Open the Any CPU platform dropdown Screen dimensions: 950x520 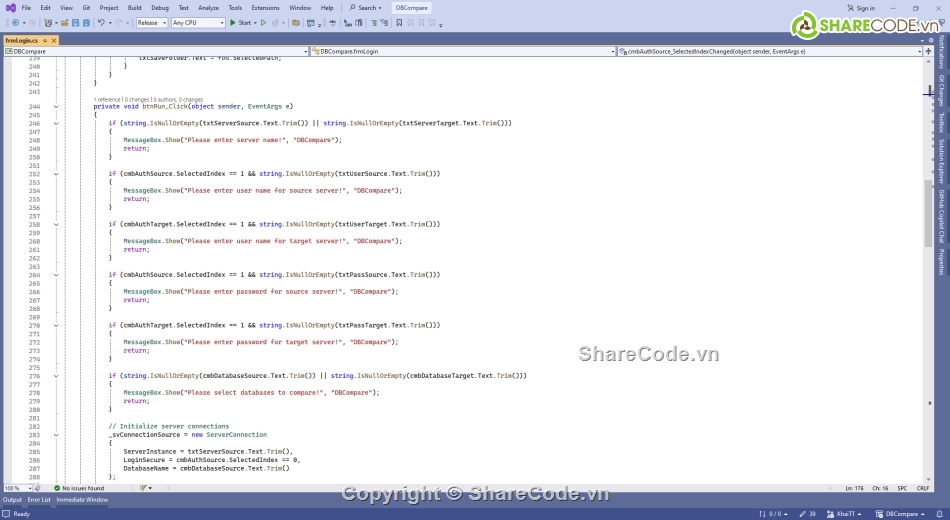pyautogui.click(x=198, y=22)
